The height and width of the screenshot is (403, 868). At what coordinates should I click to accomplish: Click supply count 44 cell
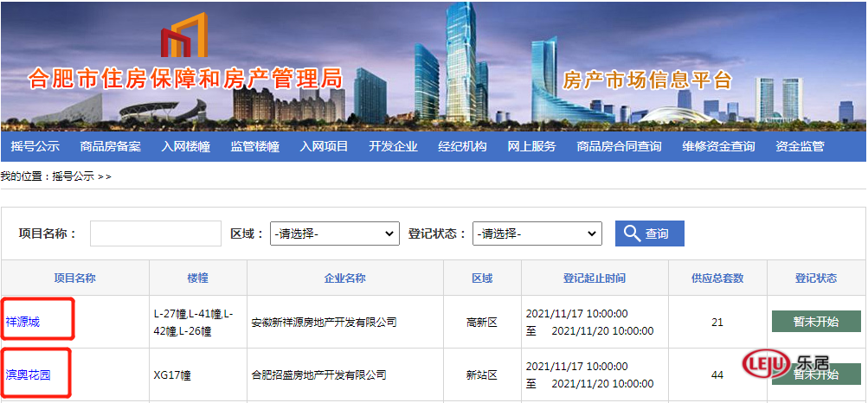pos(717,375)
